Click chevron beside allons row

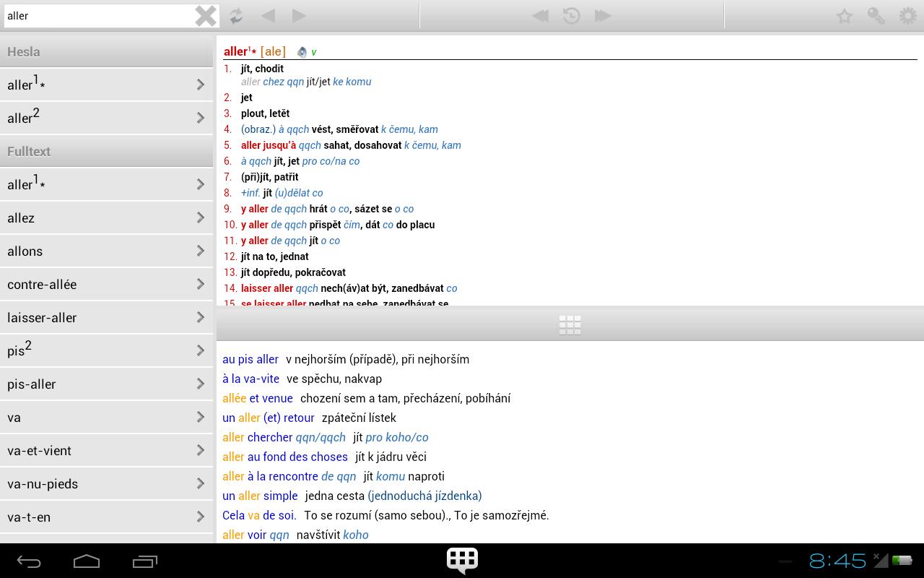[201, 251]
